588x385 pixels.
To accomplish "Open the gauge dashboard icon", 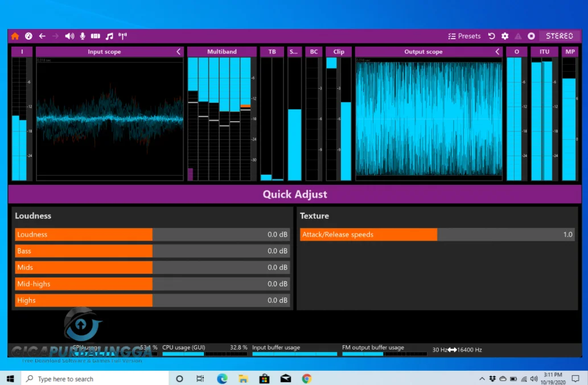I will (x=28, y=36).
